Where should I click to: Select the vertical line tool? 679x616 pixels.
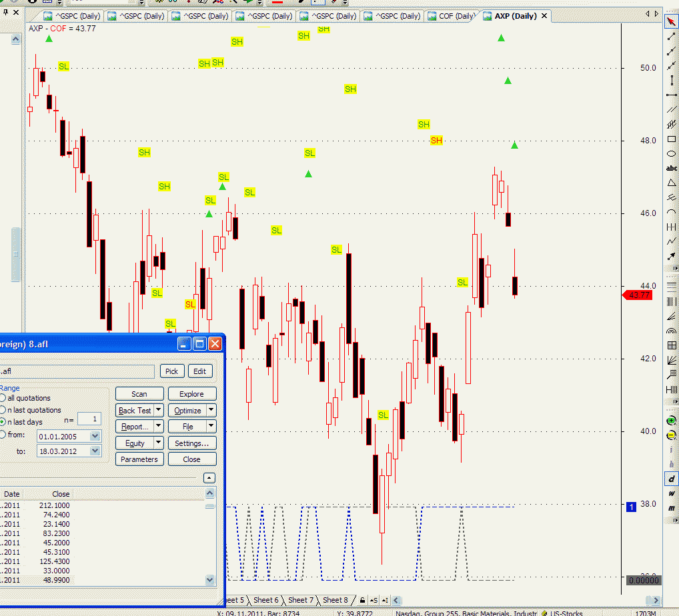671,81
